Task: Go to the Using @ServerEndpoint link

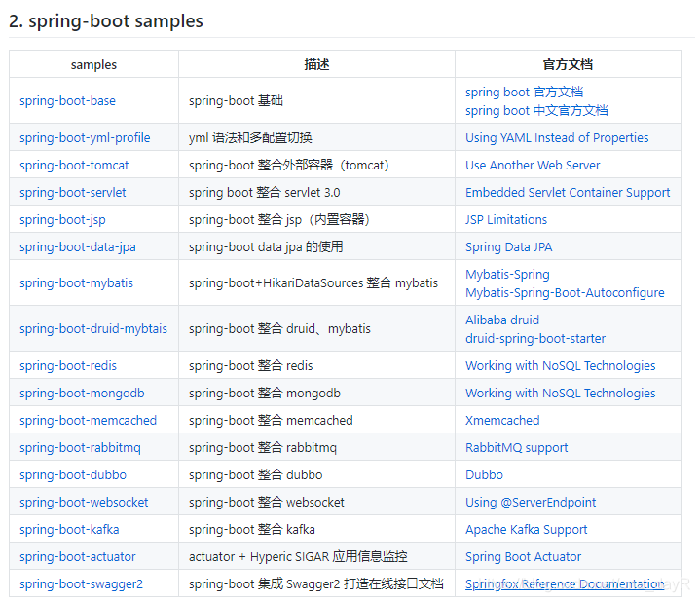Action: pos(531,503)
